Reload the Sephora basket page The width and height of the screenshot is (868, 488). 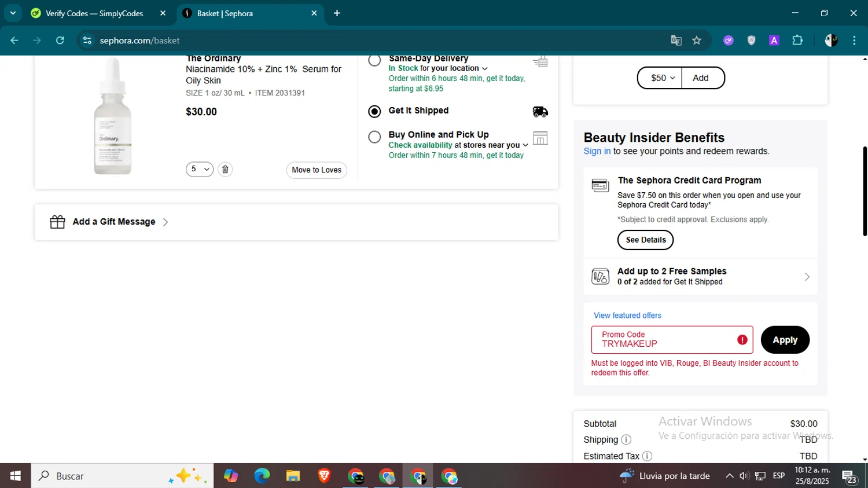60,41
